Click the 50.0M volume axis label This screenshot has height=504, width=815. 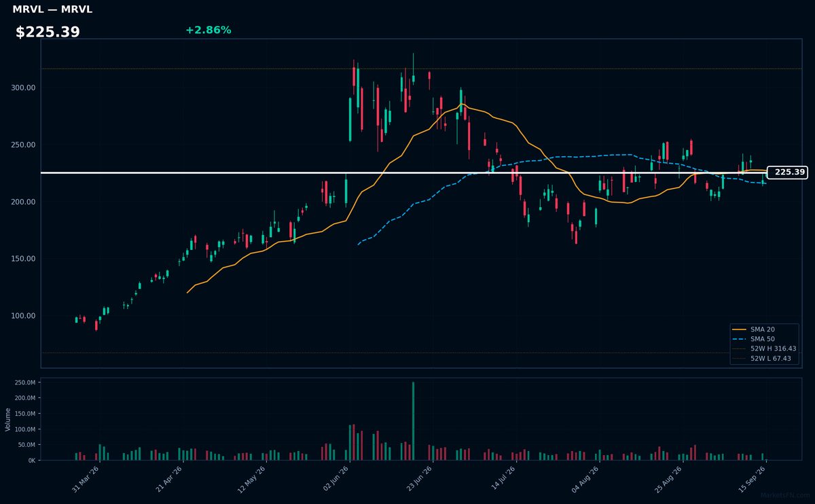[x=26, y=445]
